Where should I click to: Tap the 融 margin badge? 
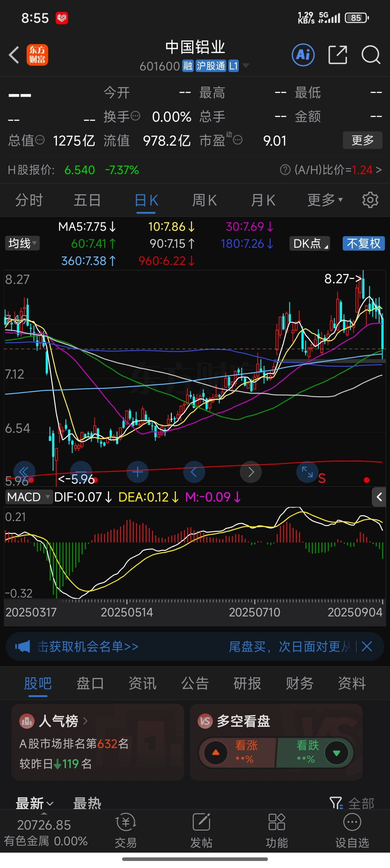coord(188,66)
